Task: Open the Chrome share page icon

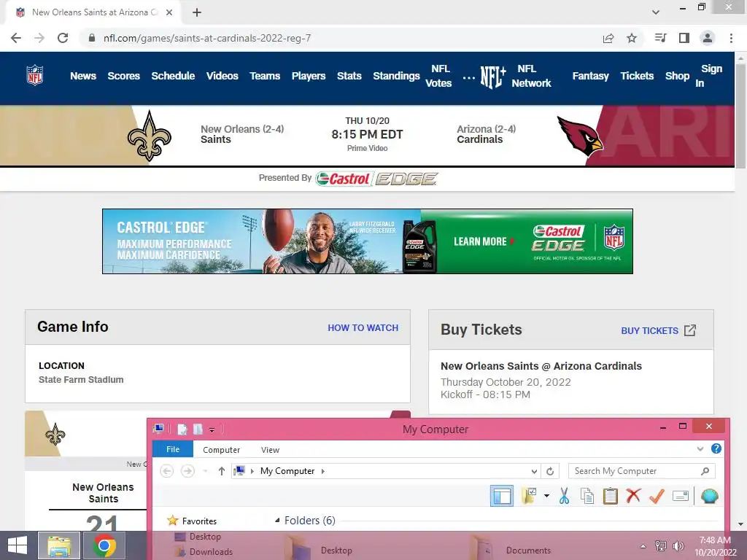Action: click(x=608, y=38)
